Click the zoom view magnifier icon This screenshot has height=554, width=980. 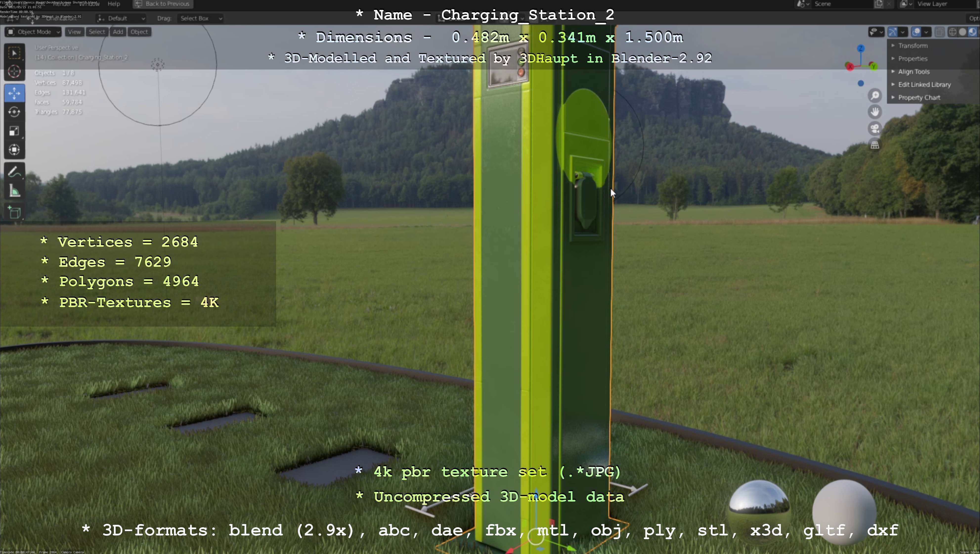[x=875, y=96]
